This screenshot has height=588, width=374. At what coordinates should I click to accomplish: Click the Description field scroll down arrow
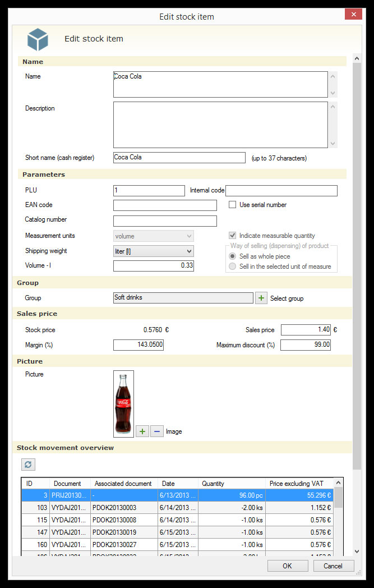pyautogui.click(x=333, y=143)
